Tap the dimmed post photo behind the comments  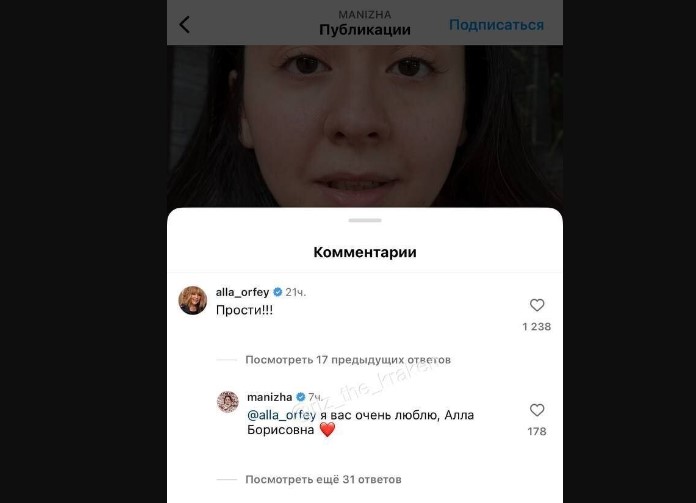365,126
